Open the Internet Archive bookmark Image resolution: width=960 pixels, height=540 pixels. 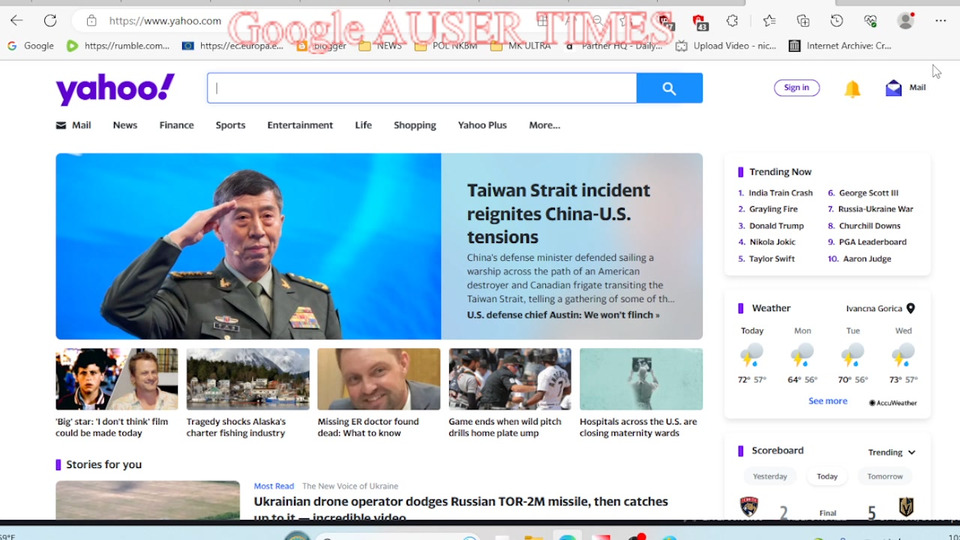840,46
